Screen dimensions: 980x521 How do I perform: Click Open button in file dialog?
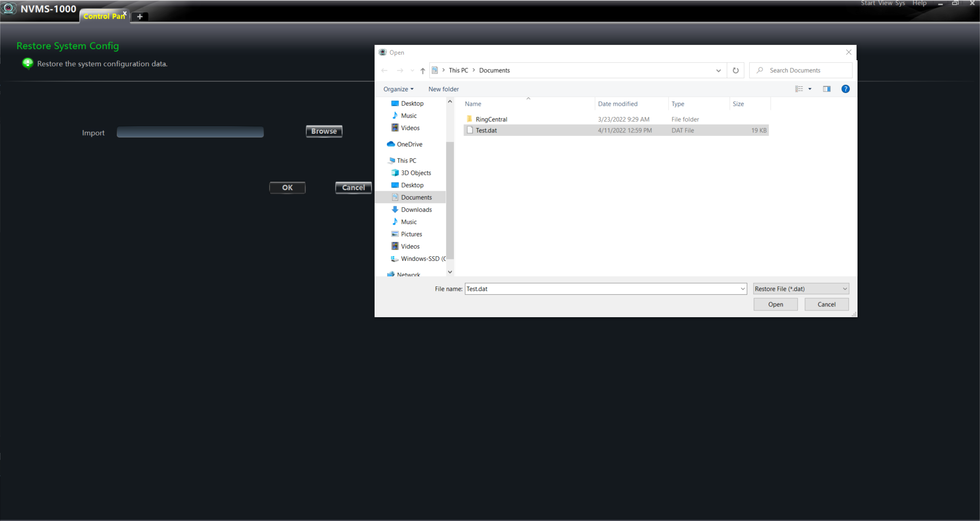coord(775,304)
